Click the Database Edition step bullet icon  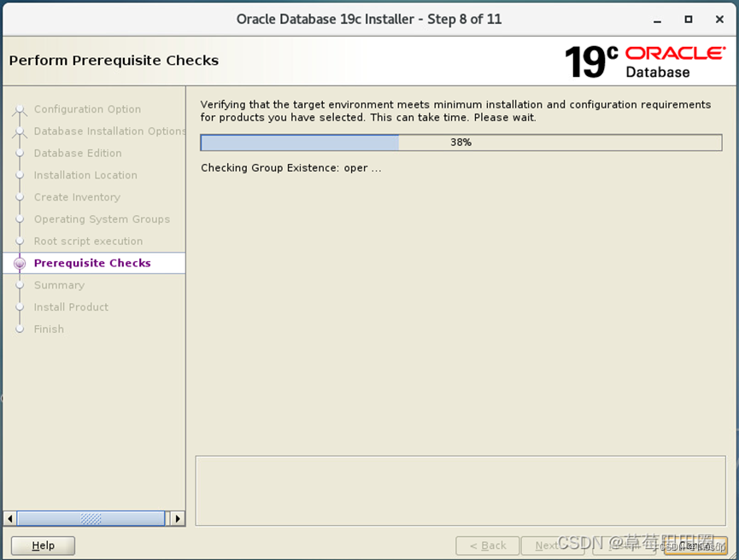point(20,153)
